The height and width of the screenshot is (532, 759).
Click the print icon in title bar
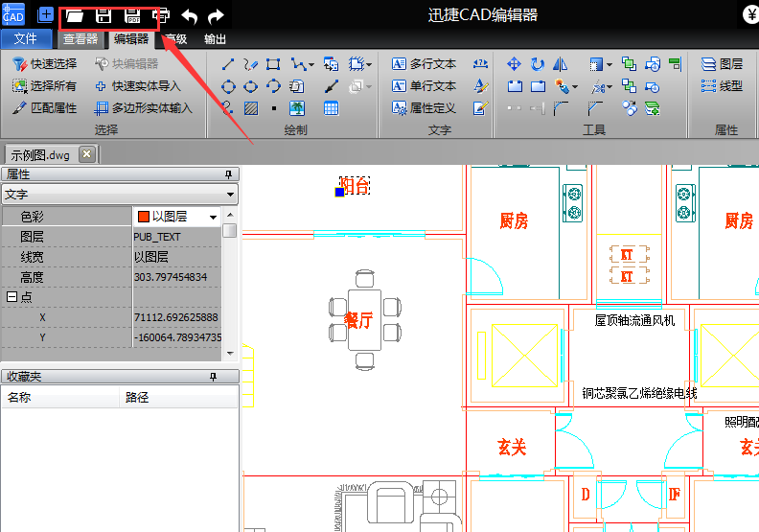coord(161,16)
